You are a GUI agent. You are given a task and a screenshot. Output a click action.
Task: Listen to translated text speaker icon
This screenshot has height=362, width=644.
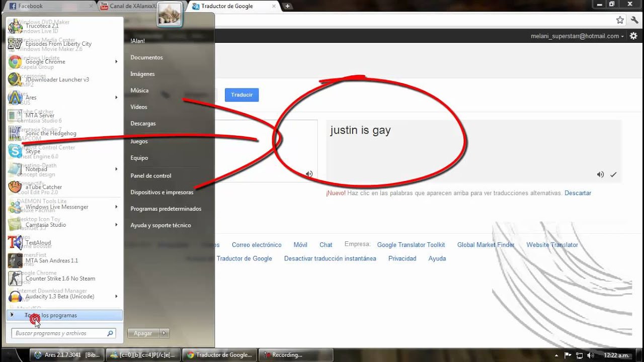600,174
